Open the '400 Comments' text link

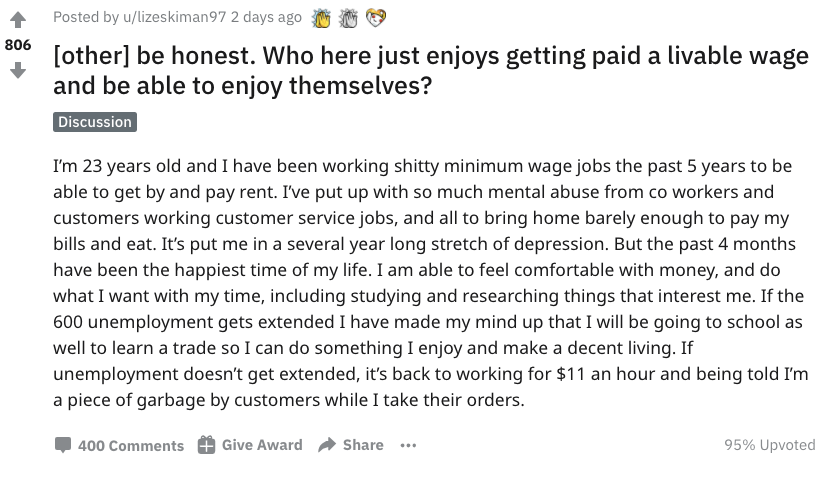(131, 446)
